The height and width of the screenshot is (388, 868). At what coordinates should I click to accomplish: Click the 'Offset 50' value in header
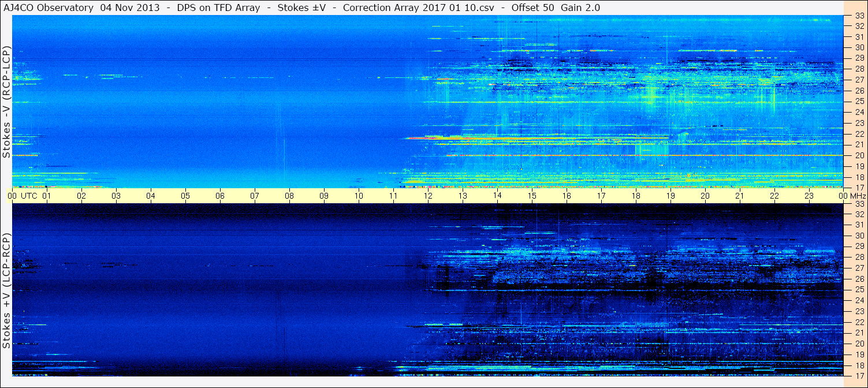(x=532, y=8)
